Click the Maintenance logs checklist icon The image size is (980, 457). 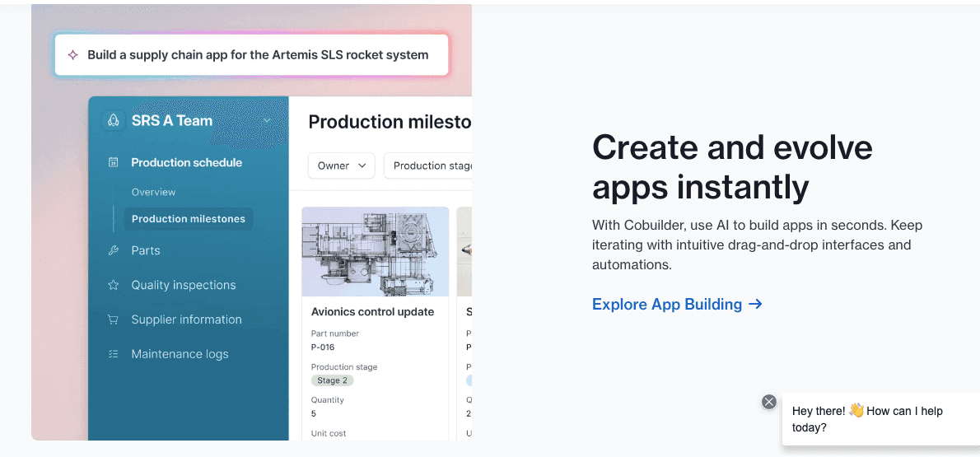click(x=114, y=354)
